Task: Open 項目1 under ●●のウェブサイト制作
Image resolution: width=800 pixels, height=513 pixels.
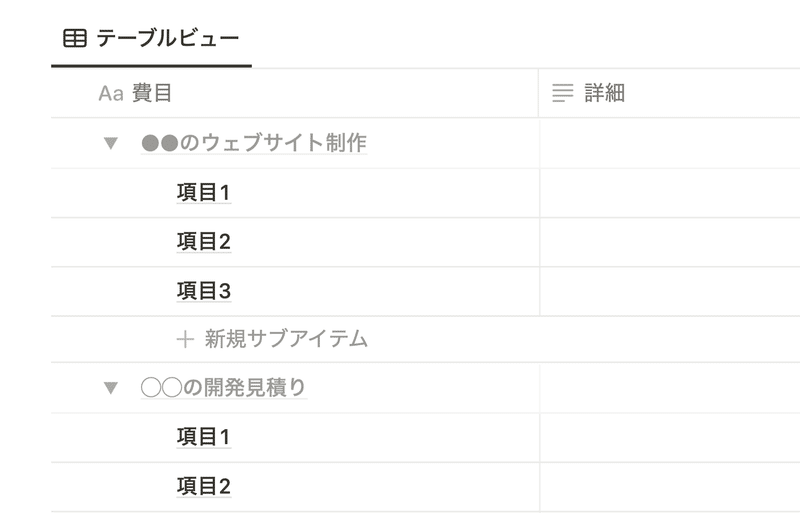Action: [204, 192]
